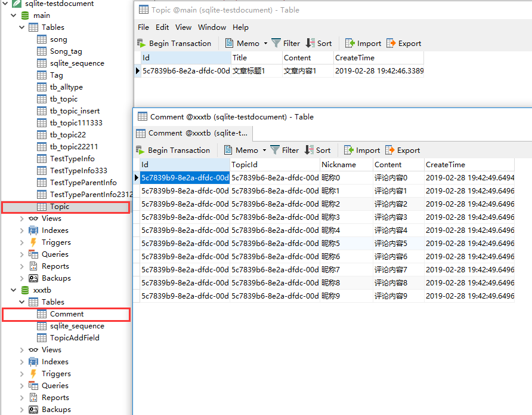This screenshot has height=415, width=532.
Task: Click the TopicId column header
Action: pyautogui.click(x=275, y=165)
